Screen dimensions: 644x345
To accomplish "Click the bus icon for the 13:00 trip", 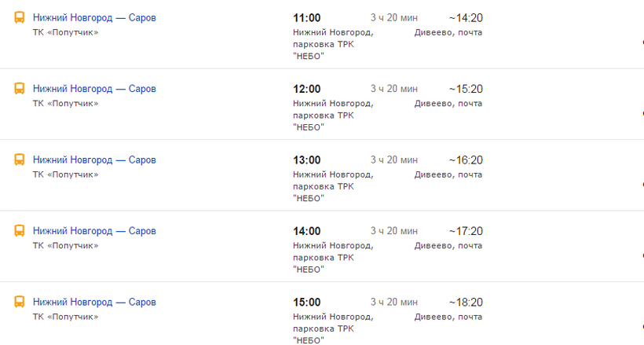I will click(x=20, y=160).
